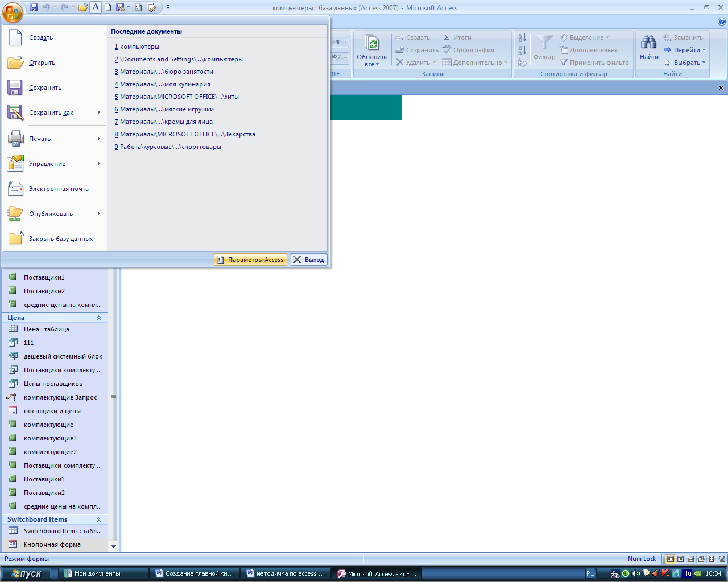Open the Удалить dropdown in ribbon

tap(416, 63)
